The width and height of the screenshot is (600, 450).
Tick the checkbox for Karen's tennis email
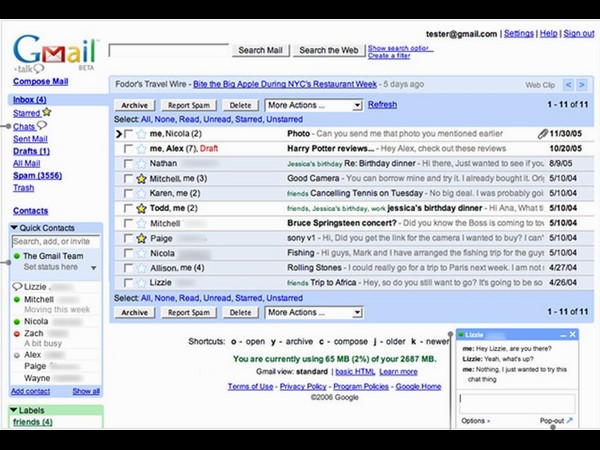click(x=127, y=193)
